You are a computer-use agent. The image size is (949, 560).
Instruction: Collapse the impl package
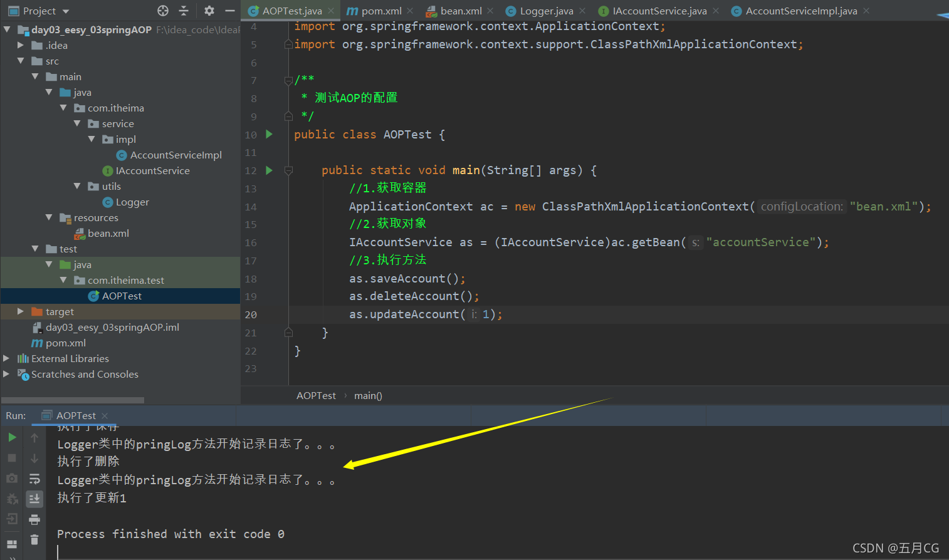click(92, 139)
